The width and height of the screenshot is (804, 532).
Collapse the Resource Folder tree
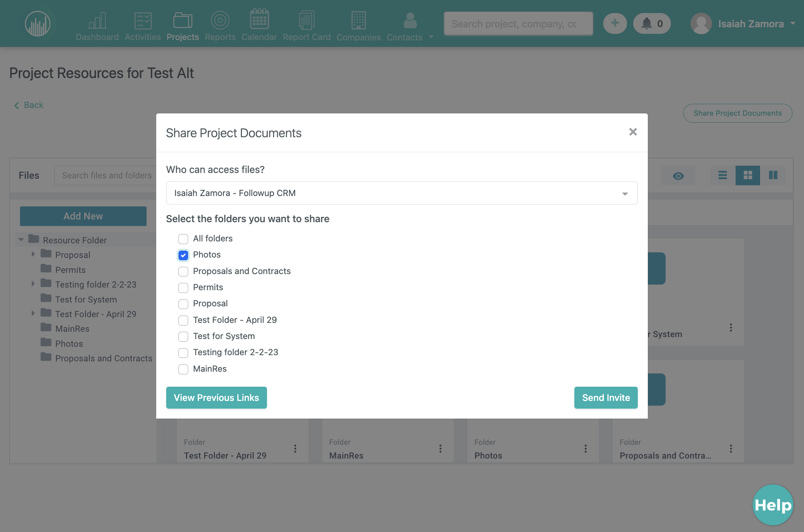tap(21, 240)
